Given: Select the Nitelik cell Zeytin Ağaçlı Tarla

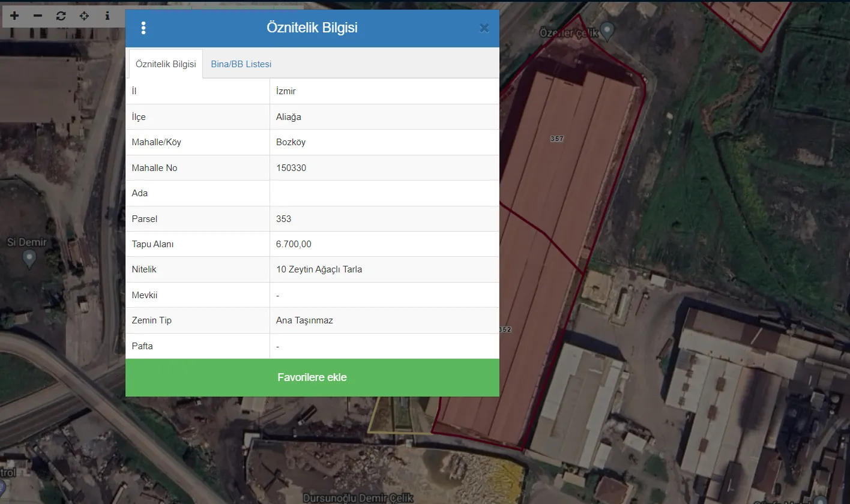Looking at the screenshot, I should tap(319, 269).
